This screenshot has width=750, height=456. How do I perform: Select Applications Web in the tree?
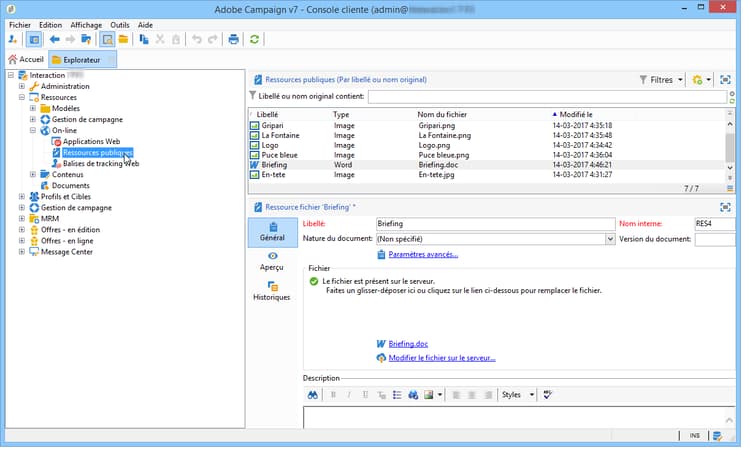tap(91, 142)
